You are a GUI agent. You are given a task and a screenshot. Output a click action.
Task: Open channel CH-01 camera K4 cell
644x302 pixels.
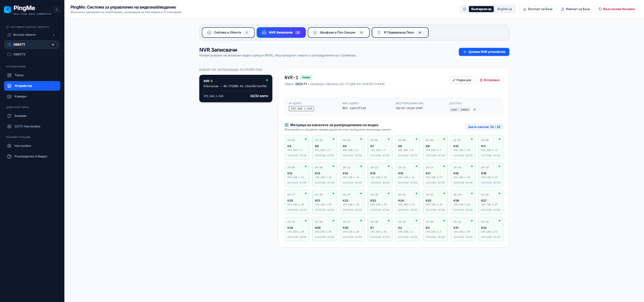click(297, 147)
